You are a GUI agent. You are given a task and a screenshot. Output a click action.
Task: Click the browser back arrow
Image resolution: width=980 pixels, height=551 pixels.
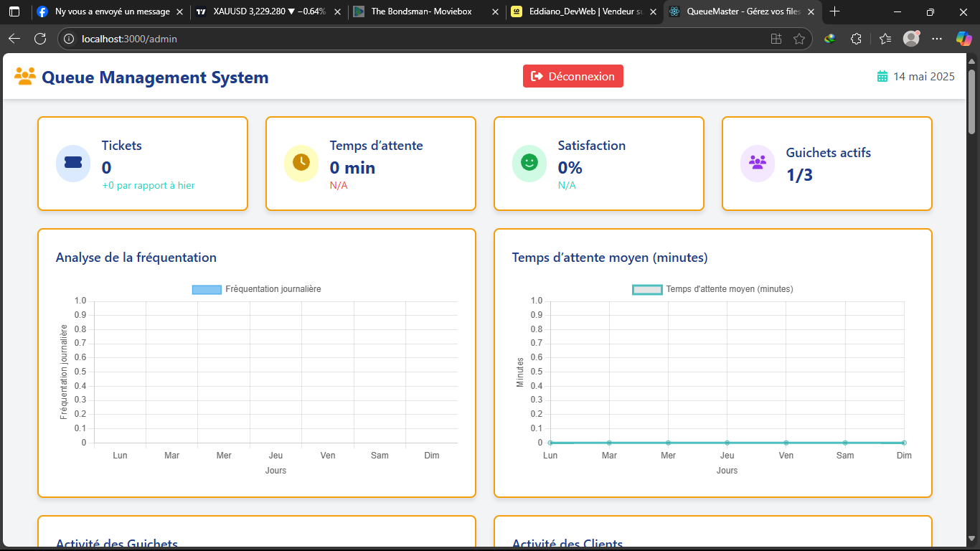(14, 39)
